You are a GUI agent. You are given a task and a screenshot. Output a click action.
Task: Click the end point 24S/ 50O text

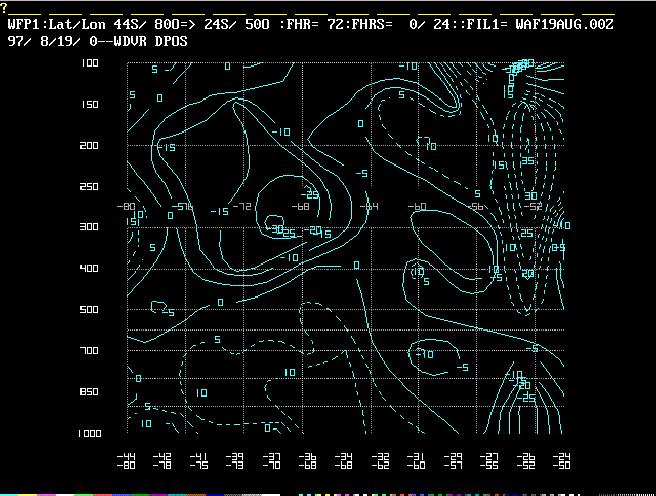pos(236,24)
